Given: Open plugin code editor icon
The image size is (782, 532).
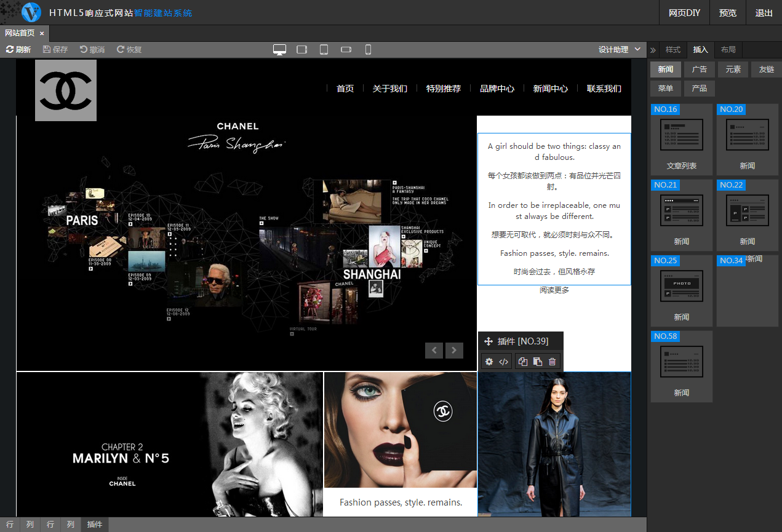Looking at the screenshot, I should tap(503, 362).
